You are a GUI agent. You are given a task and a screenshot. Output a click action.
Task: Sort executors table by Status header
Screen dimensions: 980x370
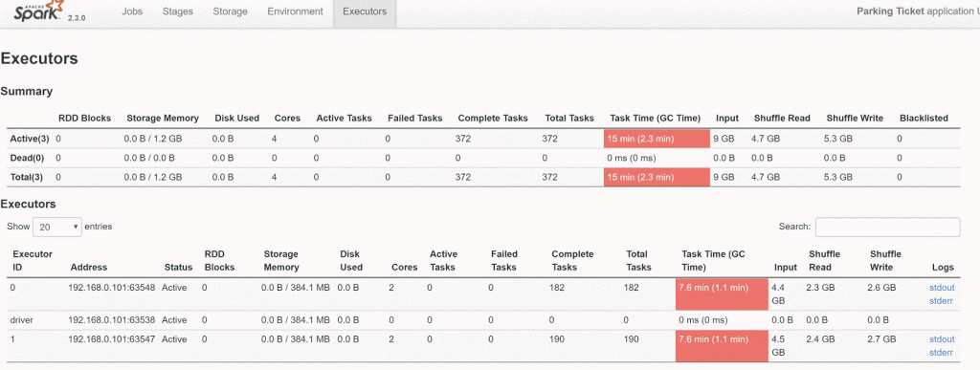pos(178,267)
